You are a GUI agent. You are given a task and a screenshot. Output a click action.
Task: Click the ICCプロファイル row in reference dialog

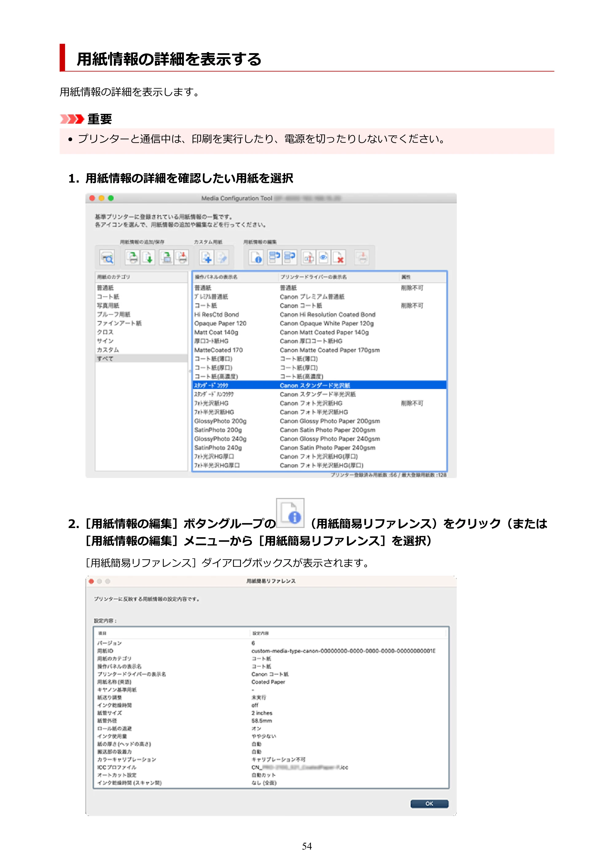point(271,767)
